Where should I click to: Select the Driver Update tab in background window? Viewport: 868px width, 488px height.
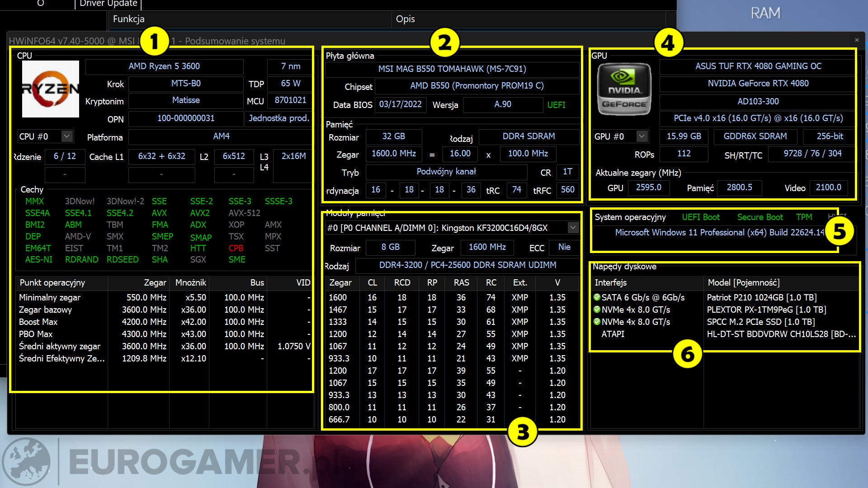pos(108,4)
